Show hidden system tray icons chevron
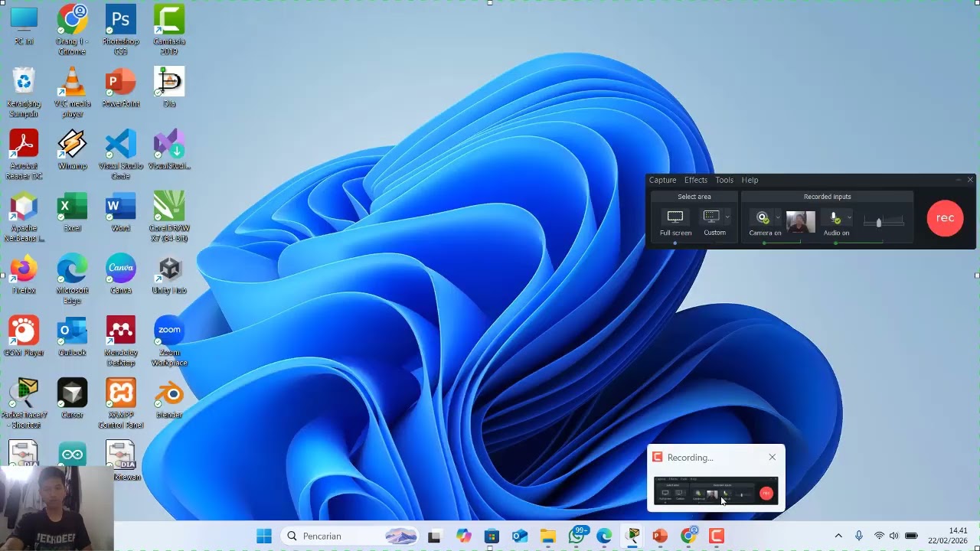Viewport: 980px width, 551px height. click(838, 536)
